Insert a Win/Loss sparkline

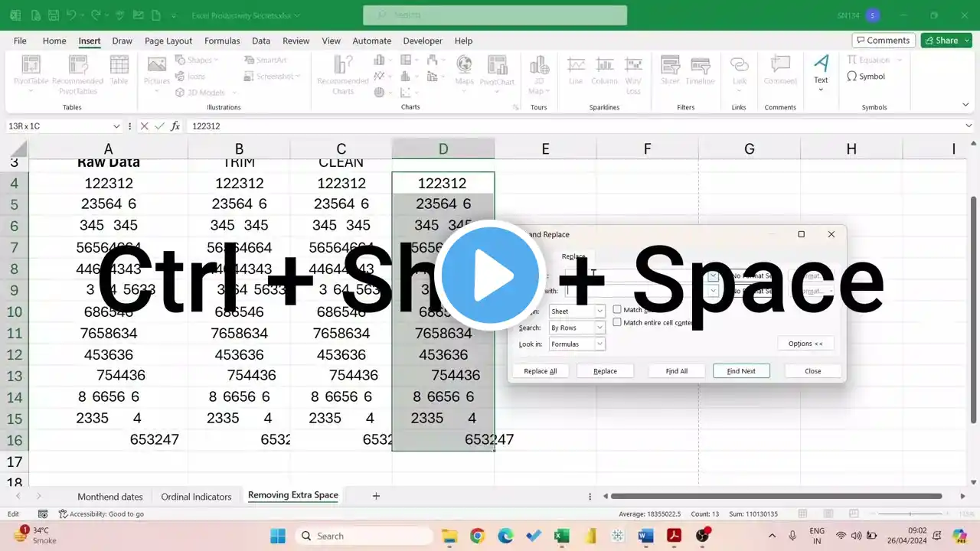(633, 75)
